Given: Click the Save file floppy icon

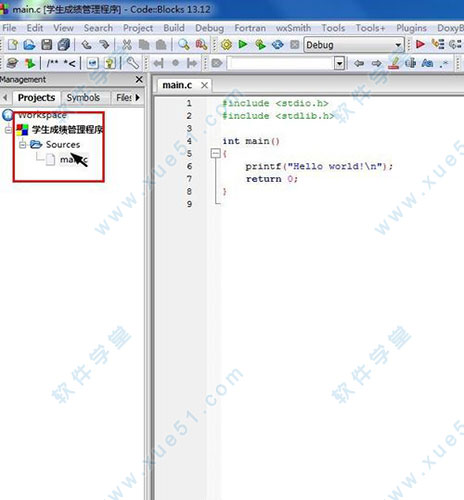Looking at the screenshot, I should click(46, 45).
